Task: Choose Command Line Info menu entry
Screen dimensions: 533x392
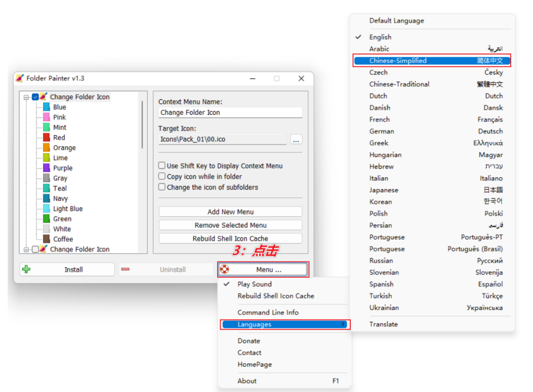Action: coord(268,312)
